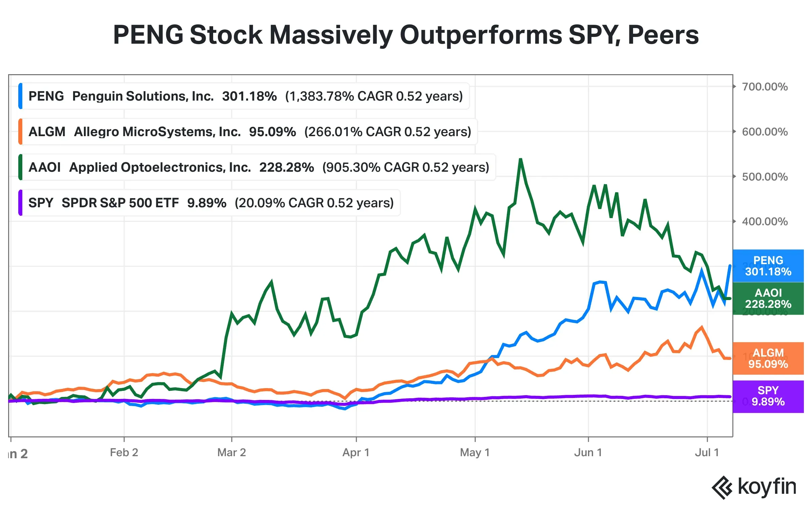The width and height of the screenshot is (812, 508).
Task: Click the Koyfin logo icon
Action: 722,487
